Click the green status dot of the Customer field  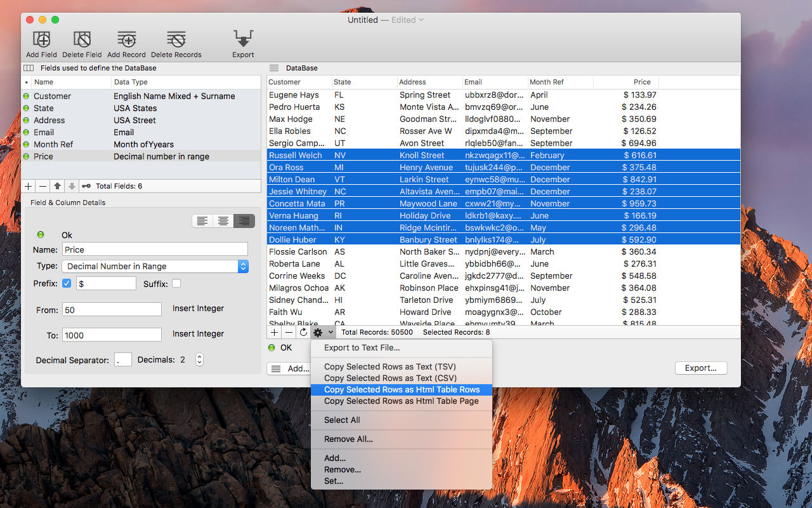pos(26,97)
